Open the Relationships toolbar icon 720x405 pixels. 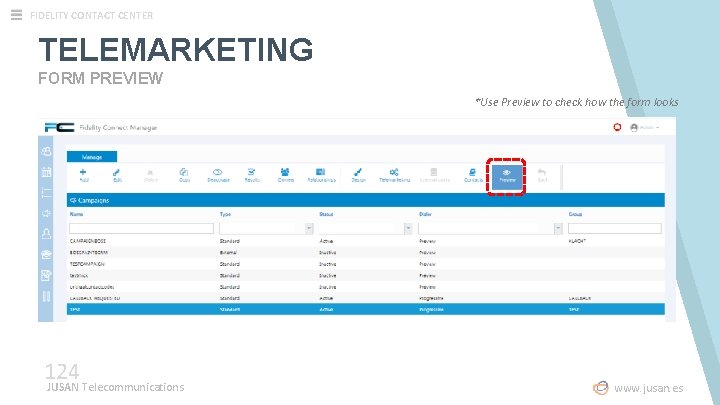(x=321, y=175)
